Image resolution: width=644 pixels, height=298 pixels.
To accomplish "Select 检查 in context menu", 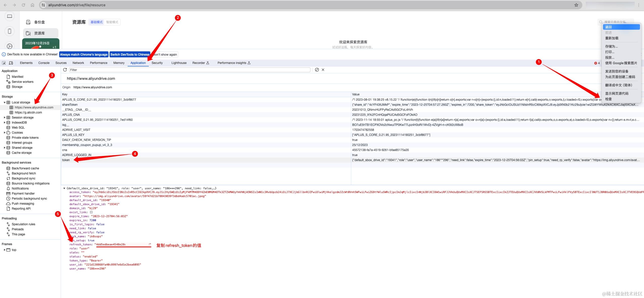I will coord(609,99).
